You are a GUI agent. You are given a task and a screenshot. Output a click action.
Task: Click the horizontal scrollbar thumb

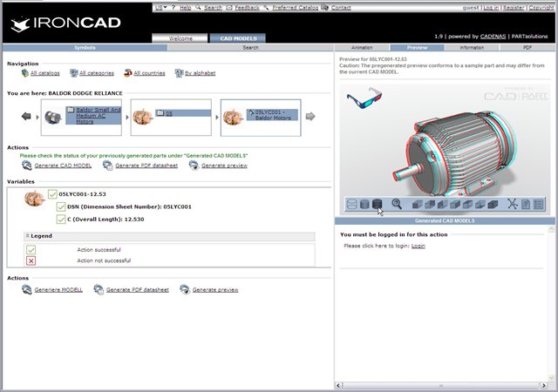441,386
